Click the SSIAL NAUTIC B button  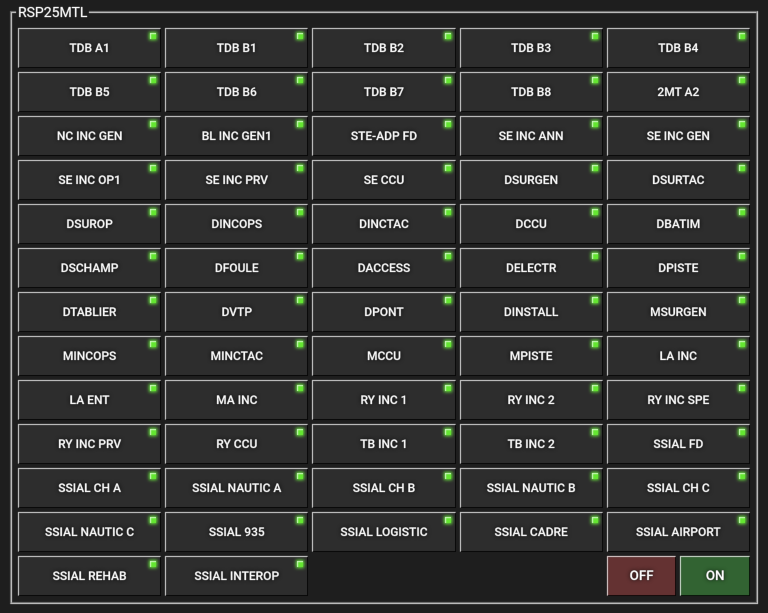click(531, 488)
